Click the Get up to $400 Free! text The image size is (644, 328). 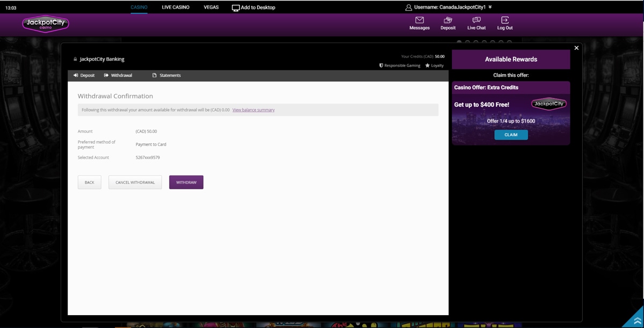tap(481, 105)
